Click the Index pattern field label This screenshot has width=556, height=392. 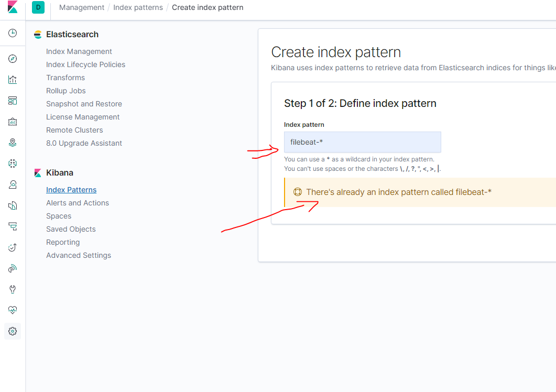[304, 125]
